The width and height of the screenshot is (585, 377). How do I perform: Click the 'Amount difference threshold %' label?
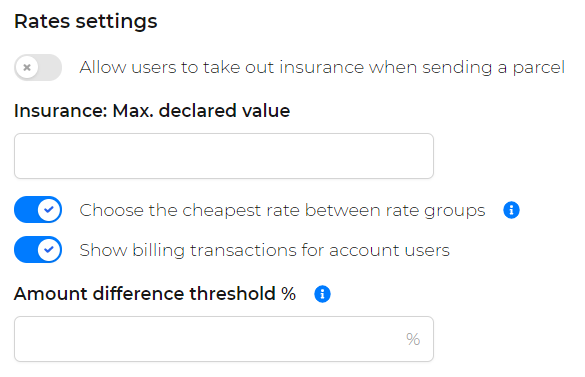click(x=155, y=294)
